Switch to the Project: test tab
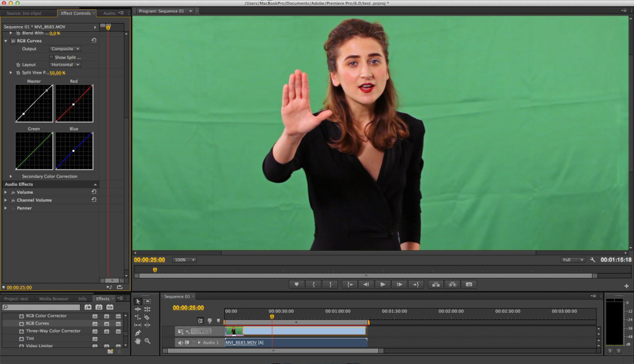The image size is (634, 364). pyautogui.click(x=16, y=299)
